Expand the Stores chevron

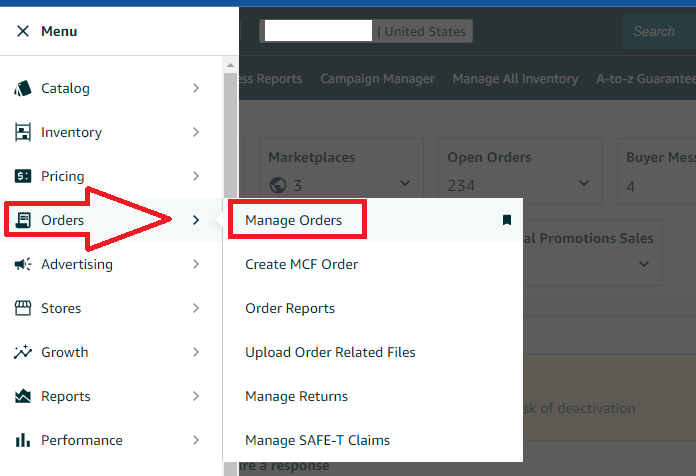pos(196,308)
